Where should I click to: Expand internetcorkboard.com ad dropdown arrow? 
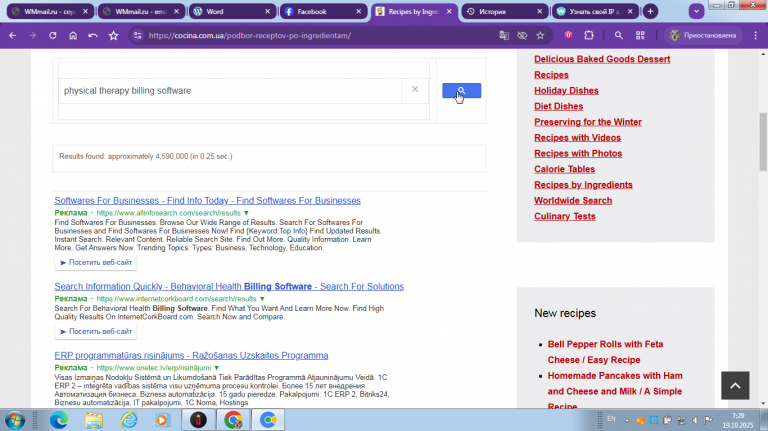click(x=262, y=299)
